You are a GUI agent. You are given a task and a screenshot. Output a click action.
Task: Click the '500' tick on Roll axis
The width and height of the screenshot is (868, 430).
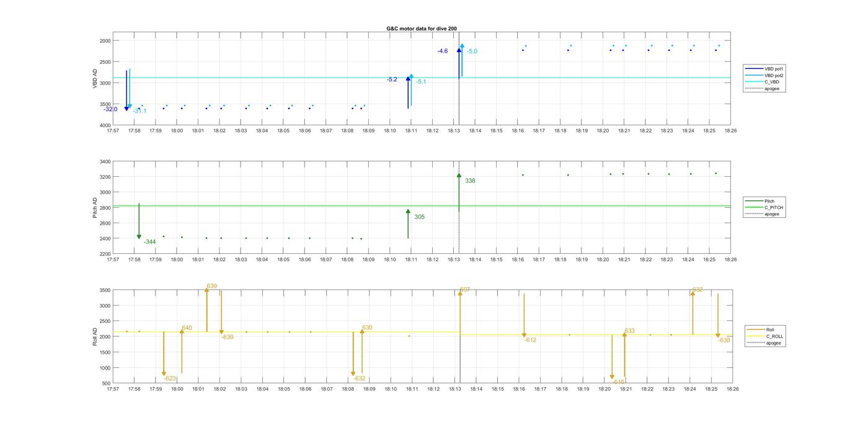(x=106, y=383)
